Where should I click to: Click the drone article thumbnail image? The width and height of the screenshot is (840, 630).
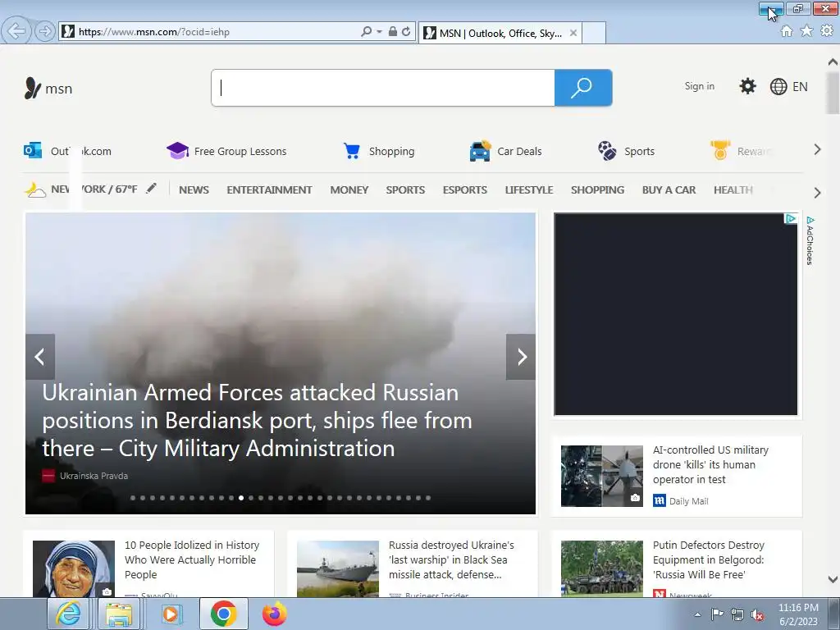pos(601,476)
